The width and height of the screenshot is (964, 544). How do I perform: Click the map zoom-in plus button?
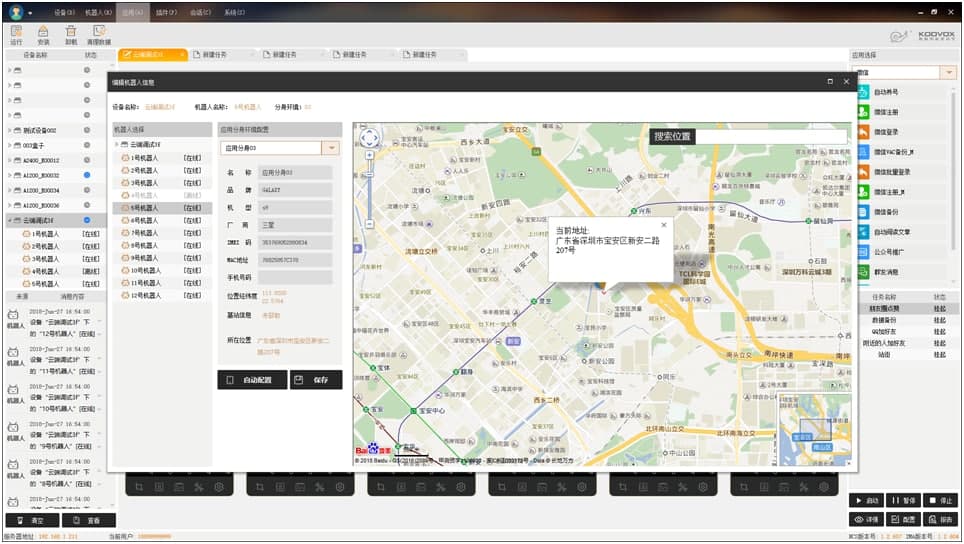pos(369,156)
